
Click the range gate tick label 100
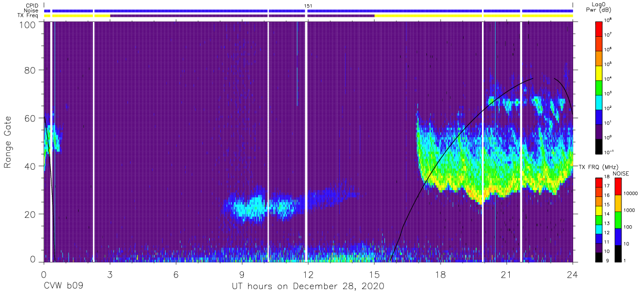(x=28, y=25)
